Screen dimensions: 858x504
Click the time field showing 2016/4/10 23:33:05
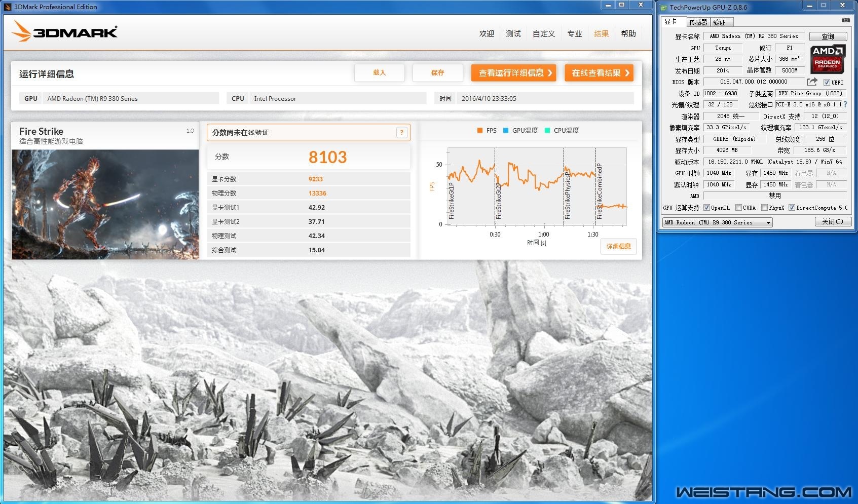pyautogui.click(x=545, y=98)
